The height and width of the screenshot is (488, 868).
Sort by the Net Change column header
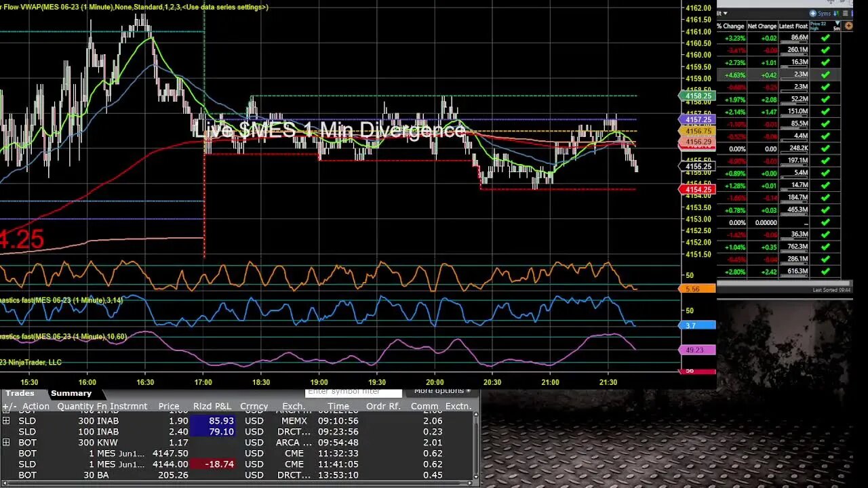(x=762, y=26)
